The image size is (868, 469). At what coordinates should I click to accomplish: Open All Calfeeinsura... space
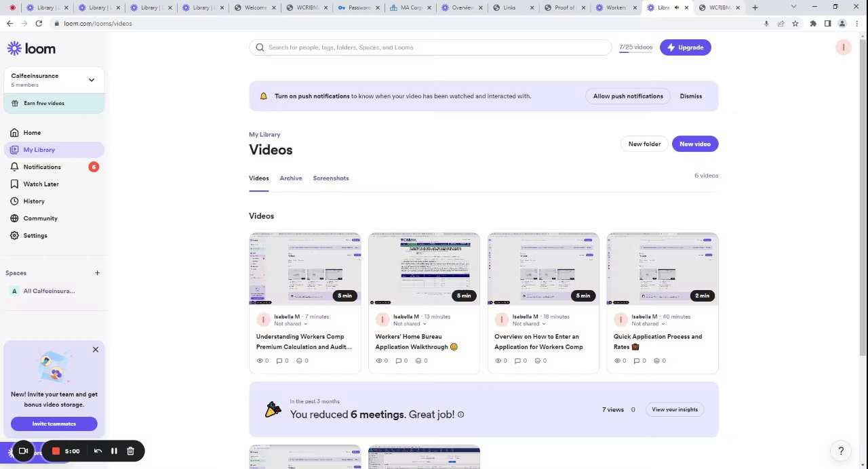tap(49, 291)
